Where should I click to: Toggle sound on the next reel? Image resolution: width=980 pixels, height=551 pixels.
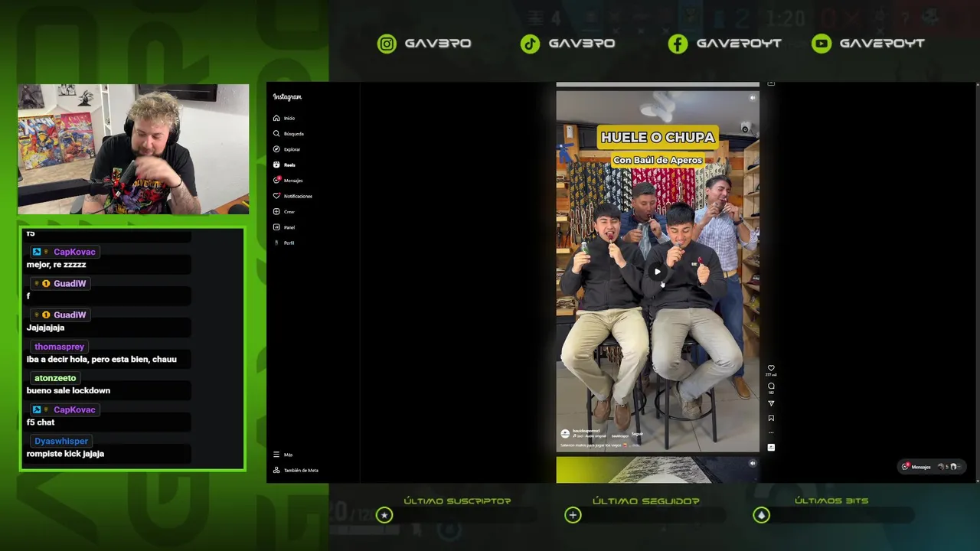click(752, 463)
